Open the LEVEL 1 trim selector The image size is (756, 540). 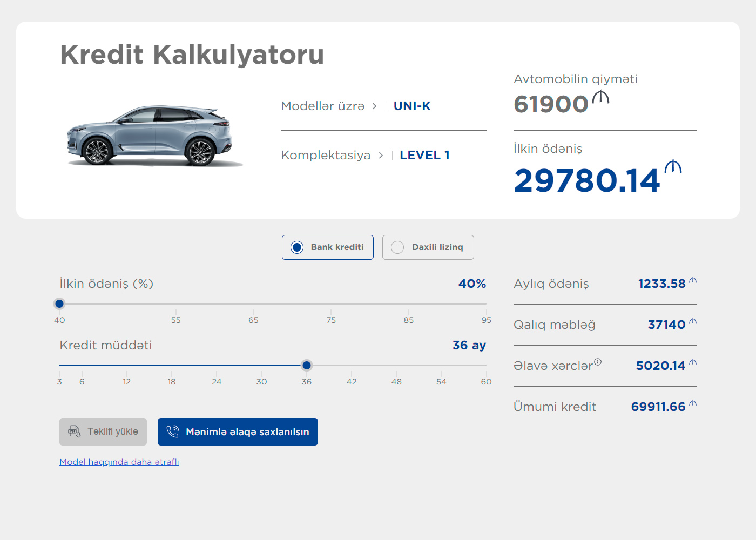[x=424, y=156]
